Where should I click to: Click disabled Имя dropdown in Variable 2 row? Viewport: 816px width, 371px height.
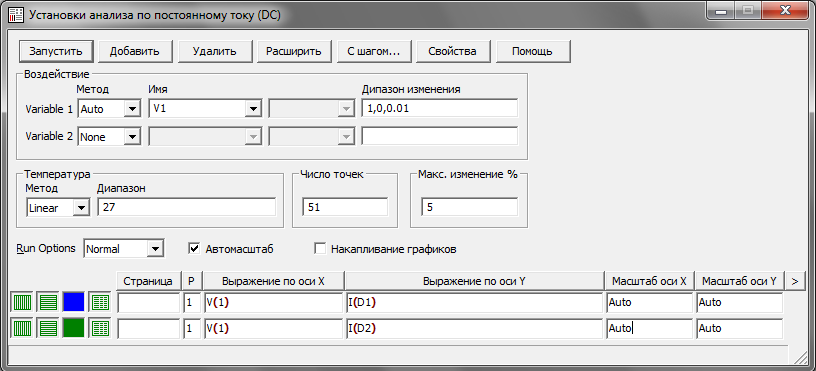pyautogui.click(x=205, y=137)
